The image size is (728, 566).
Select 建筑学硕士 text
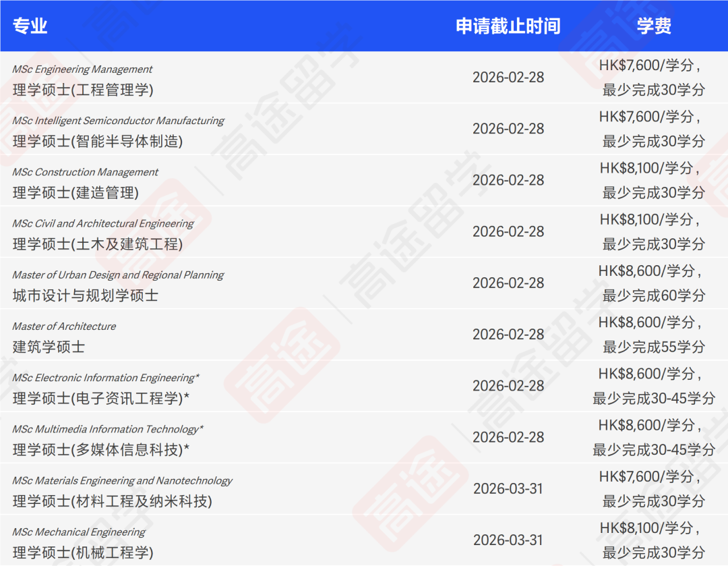(49, 347)
